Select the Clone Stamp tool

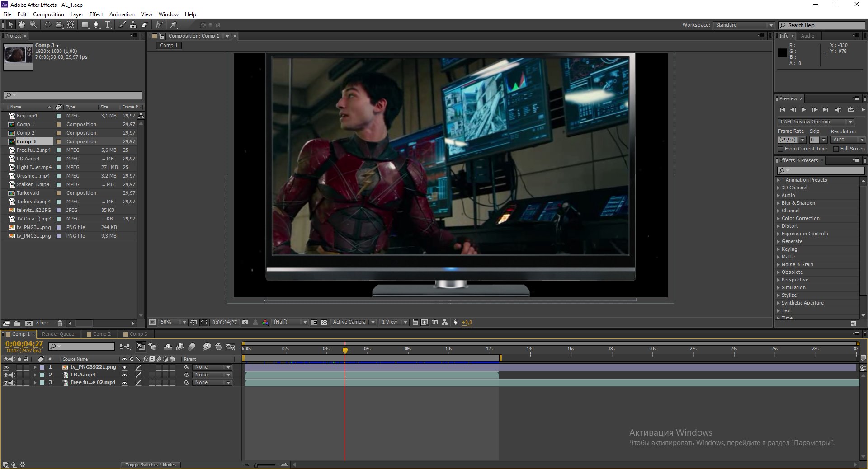pos(133,25)
